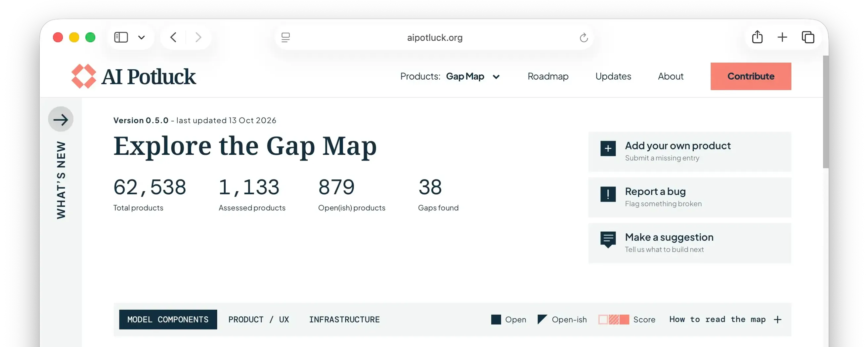Go to the About page

click(x=671, y=76)
